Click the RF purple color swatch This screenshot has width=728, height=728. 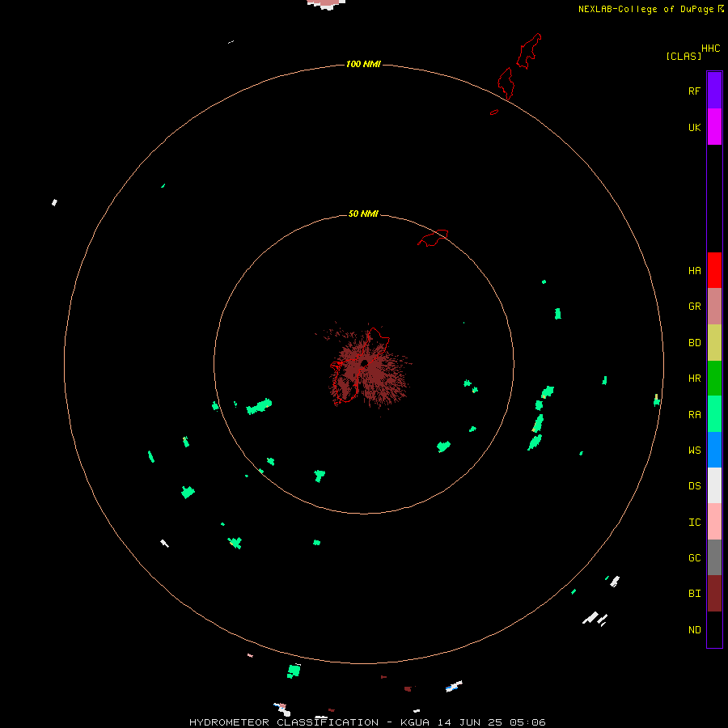tap(714, 91)
